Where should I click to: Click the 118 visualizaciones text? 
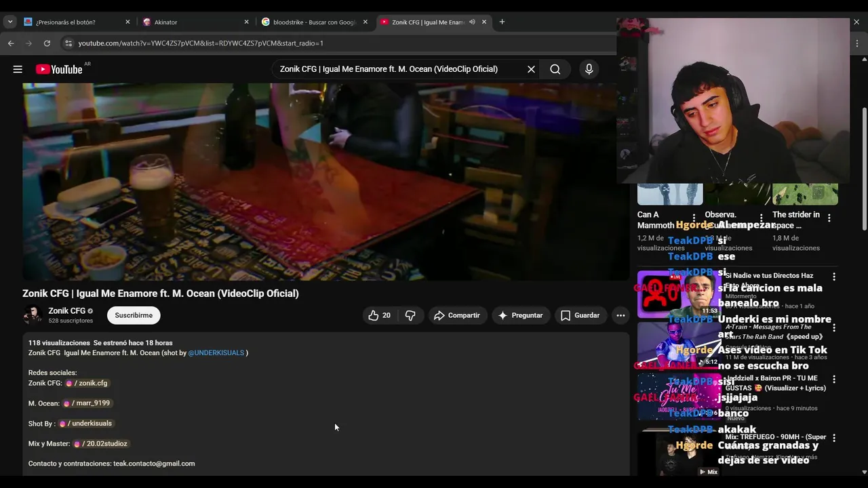coord(59,343)
